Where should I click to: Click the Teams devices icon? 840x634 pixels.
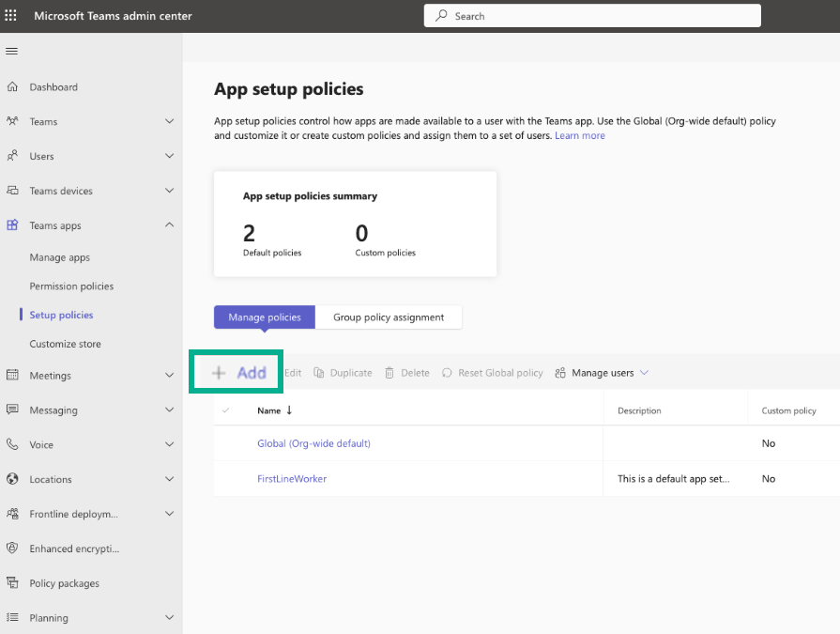12,191
